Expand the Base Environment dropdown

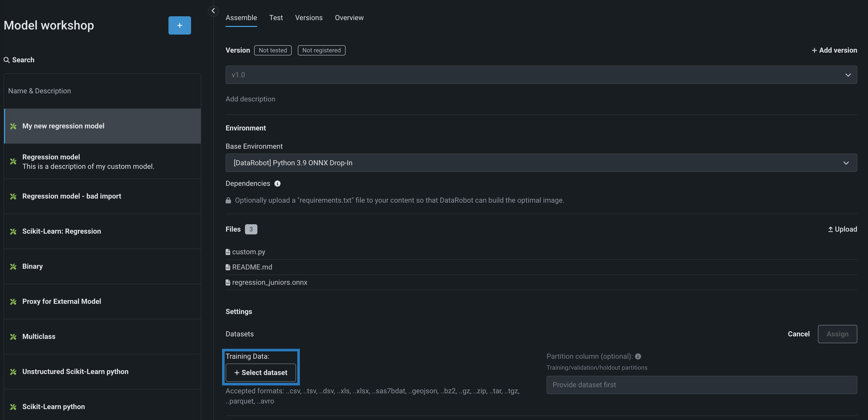[541, 163]
